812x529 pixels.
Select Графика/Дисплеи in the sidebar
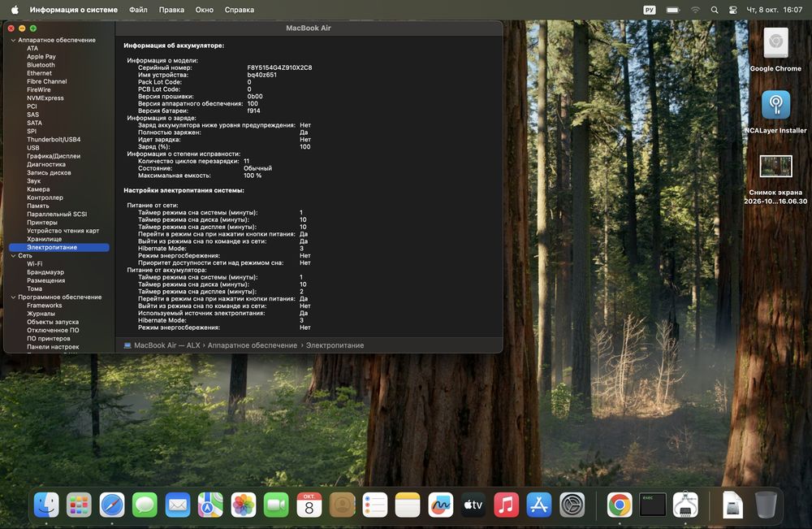[54, 156]
